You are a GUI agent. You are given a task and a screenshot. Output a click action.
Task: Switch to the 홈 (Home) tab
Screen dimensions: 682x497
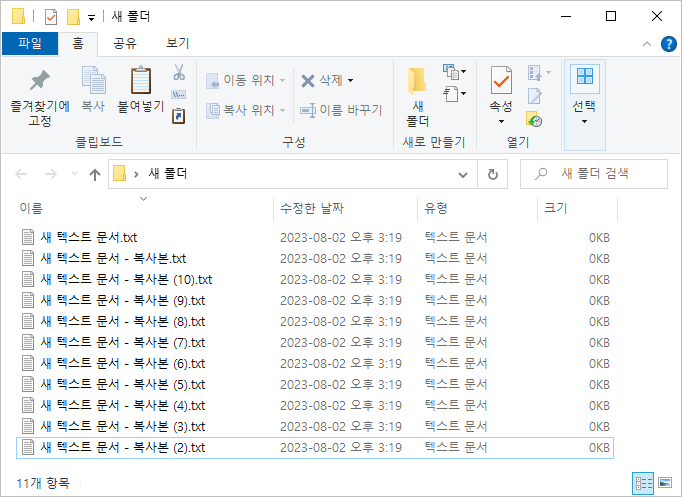(78, 44)
